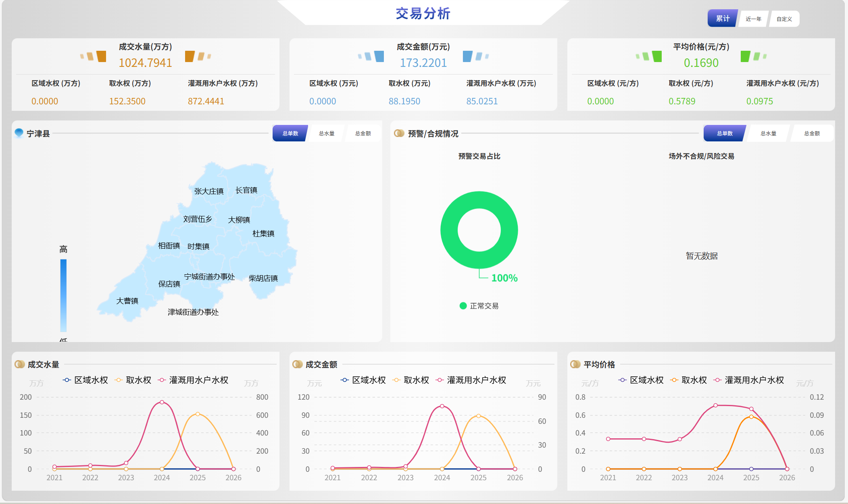Click the blue water-drop icon beside 宁津县
Image resolution: width=848 pixels, height=504 pixels.
(19, 133)
